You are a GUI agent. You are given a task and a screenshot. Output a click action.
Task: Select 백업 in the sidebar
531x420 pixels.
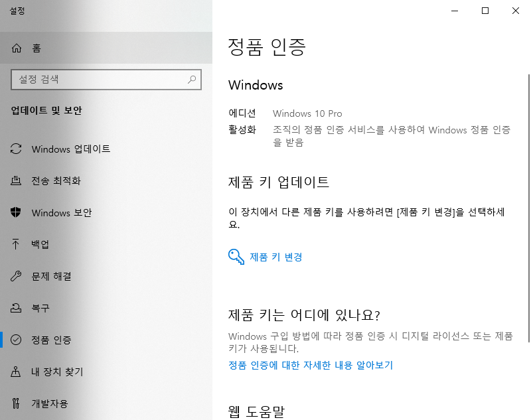tap(106, 244)
